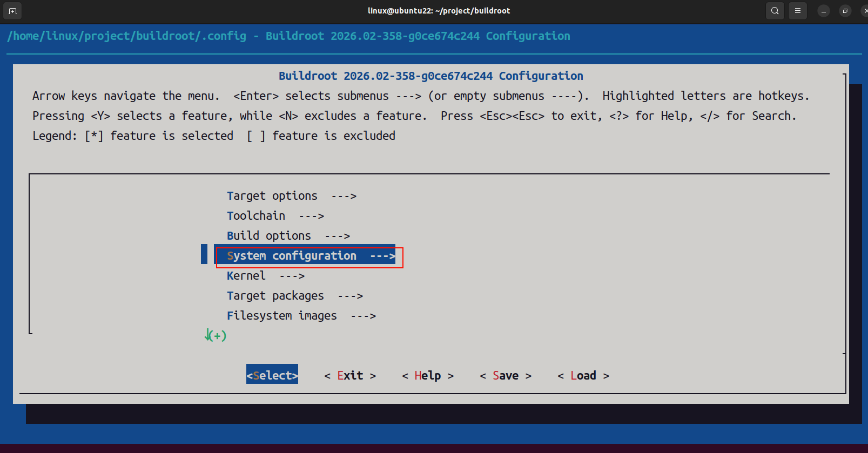The image size is (868, 453).
Task: Click the 'Legend: [*] feature is selected' text
Action: tap(133, 136)
